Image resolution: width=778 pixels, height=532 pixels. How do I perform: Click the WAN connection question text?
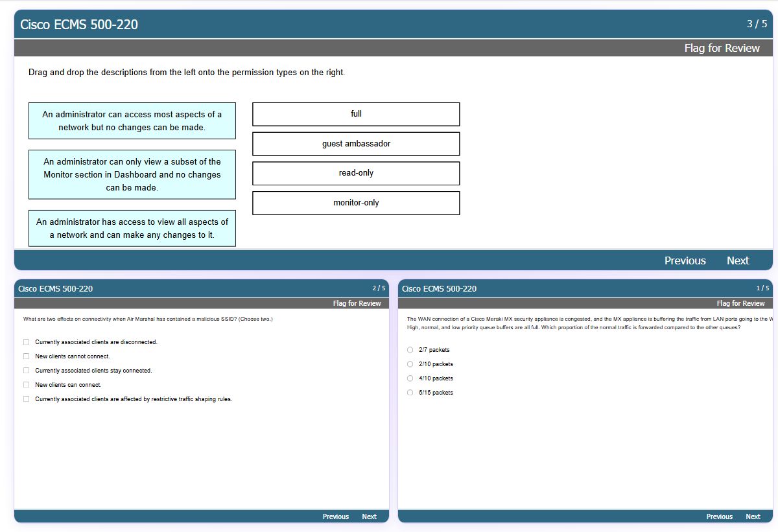click(589, 323)
